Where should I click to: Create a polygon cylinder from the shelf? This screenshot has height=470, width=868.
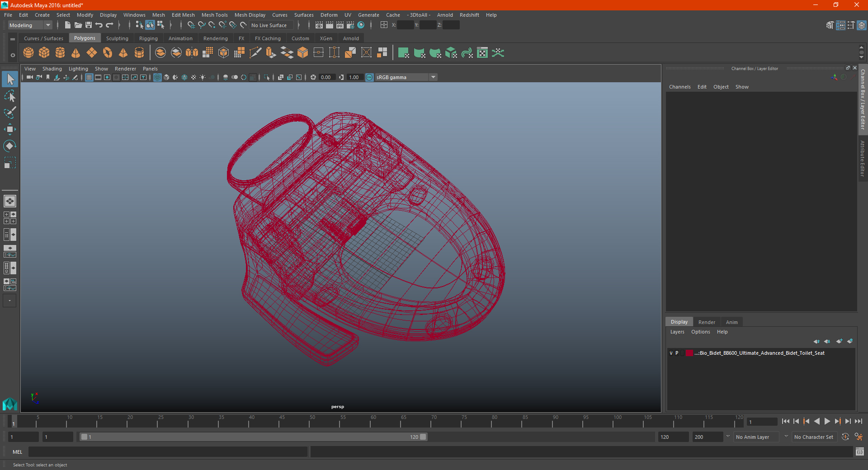(60, 53)
